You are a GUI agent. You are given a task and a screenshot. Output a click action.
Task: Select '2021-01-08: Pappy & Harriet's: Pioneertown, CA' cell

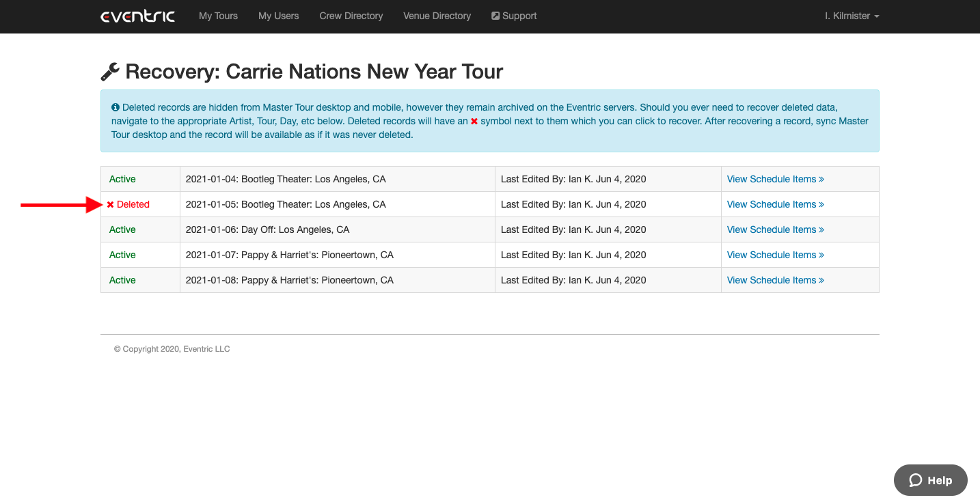tap(338, 280)
